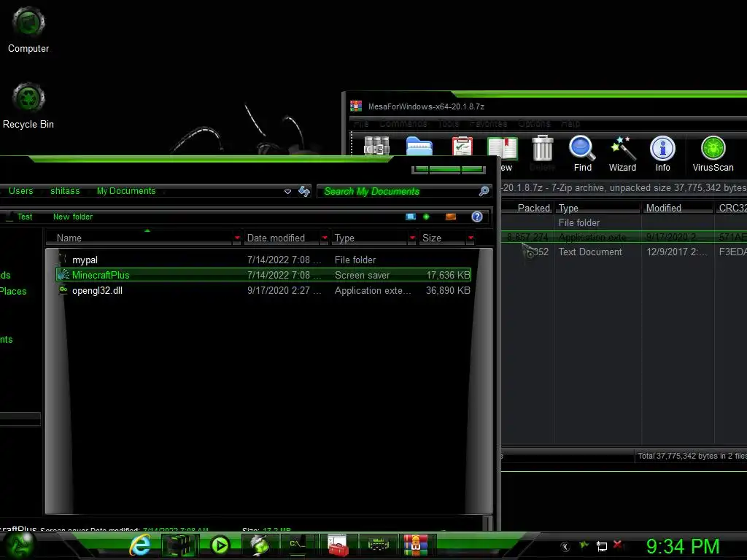The width and height of the screenshot is (747, 560).
Task: Click the taskbar icon right of Internet Explorer
Action: tap(179, 545)
